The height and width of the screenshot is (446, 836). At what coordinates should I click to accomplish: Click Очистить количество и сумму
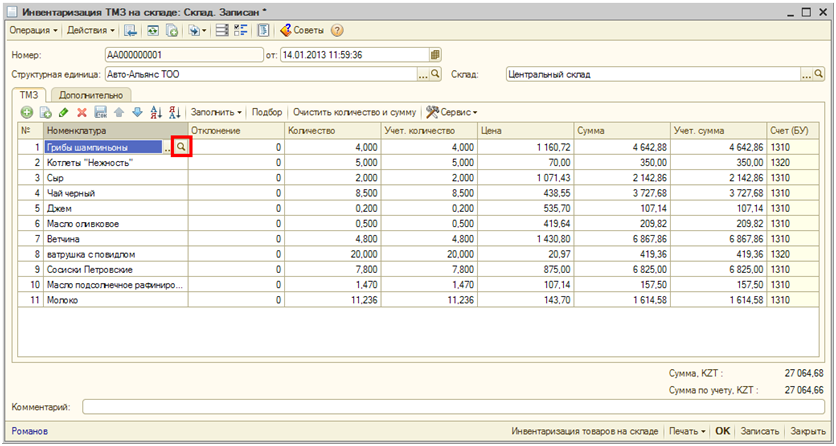(354, 112)
